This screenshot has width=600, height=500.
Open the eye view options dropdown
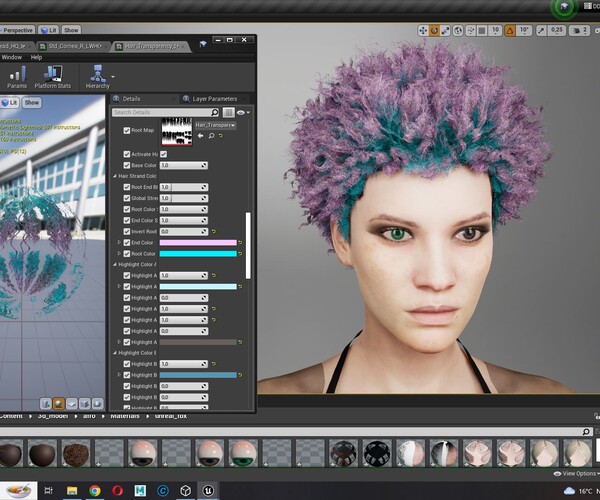(243, 112)
